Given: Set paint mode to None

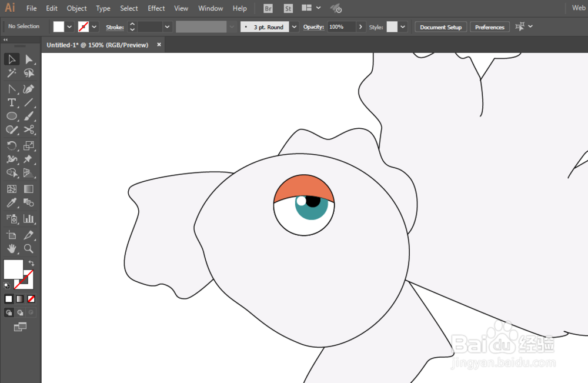Looking at the screenshot, I should click(x=31, y=299).
